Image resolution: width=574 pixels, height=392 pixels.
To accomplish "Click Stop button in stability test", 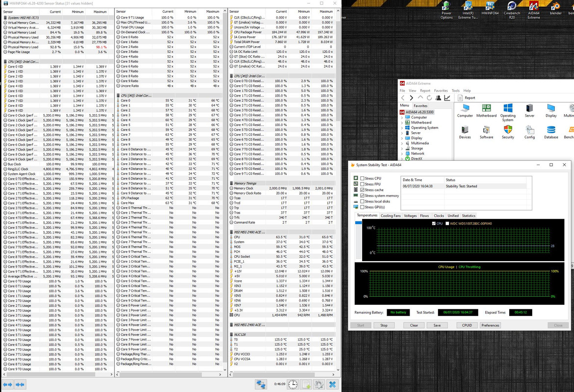I will click(x=384, y=325).
